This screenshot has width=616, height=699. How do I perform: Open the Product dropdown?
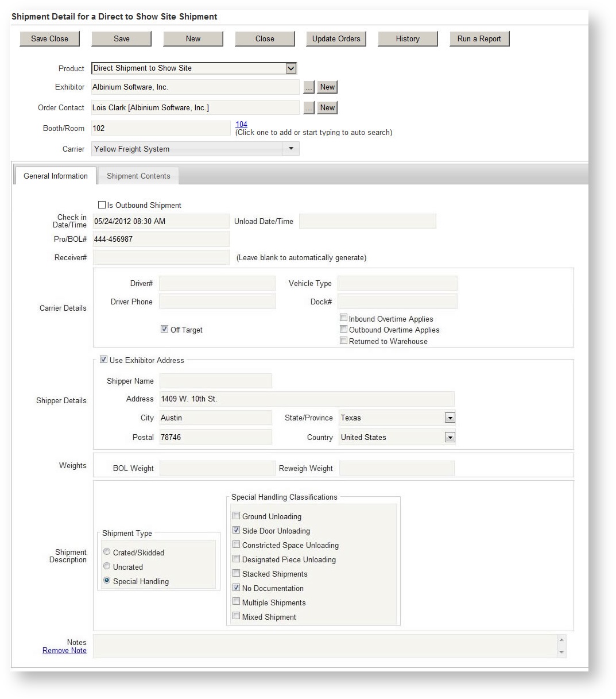coord(292,68)
